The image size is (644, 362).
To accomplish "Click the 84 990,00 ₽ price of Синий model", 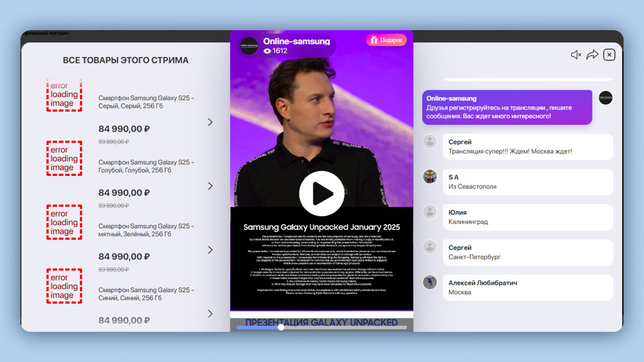I will [124, 320].
